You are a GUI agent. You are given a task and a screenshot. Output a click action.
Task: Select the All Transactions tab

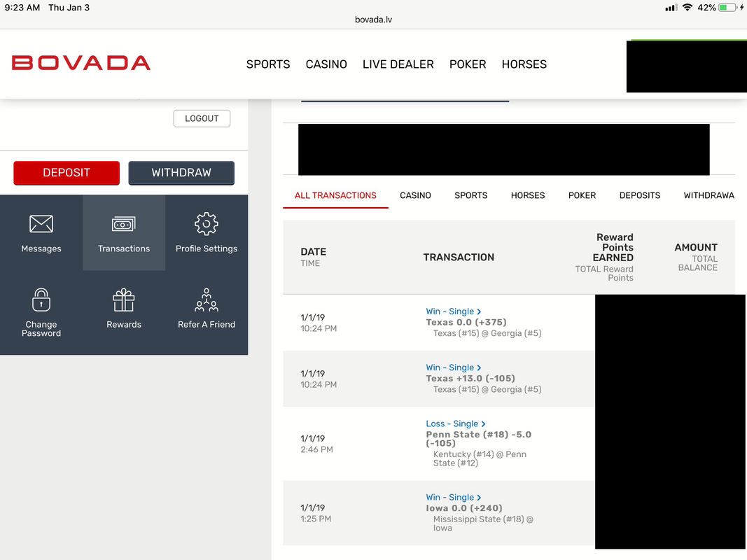(335, 195)
